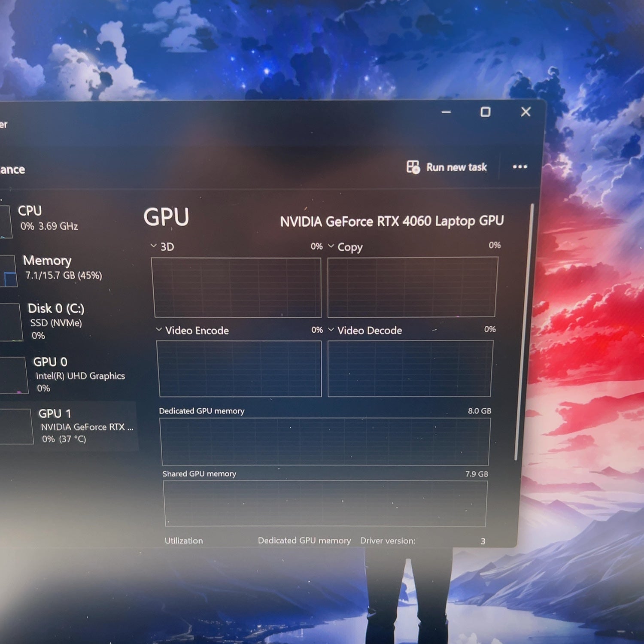Click the large GPU heading
This screenshot has width=644, height=644.
(x=166, y=217)
